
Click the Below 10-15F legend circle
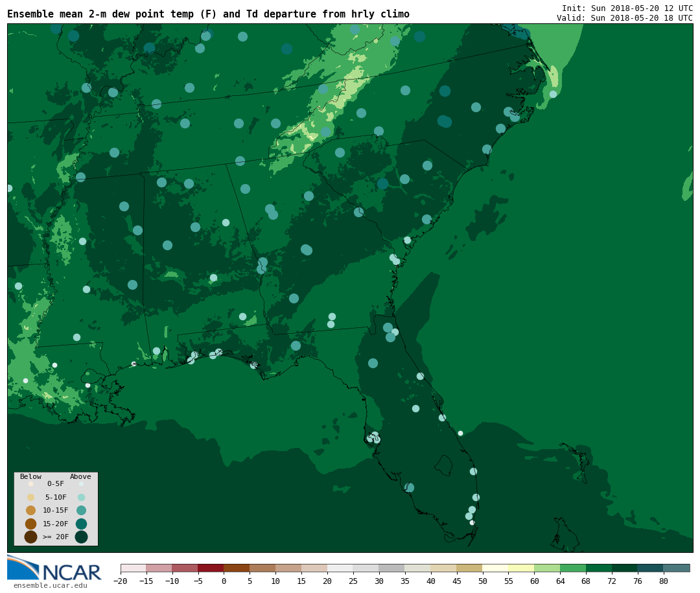30,510
